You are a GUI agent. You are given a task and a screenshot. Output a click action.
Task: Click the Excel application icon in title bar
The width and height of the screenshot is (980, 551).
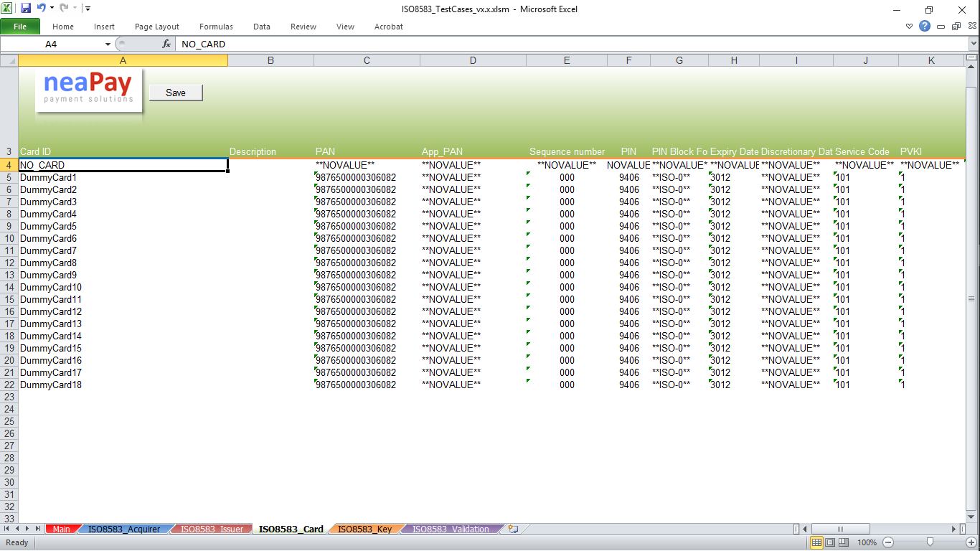[x=8, y=9]
